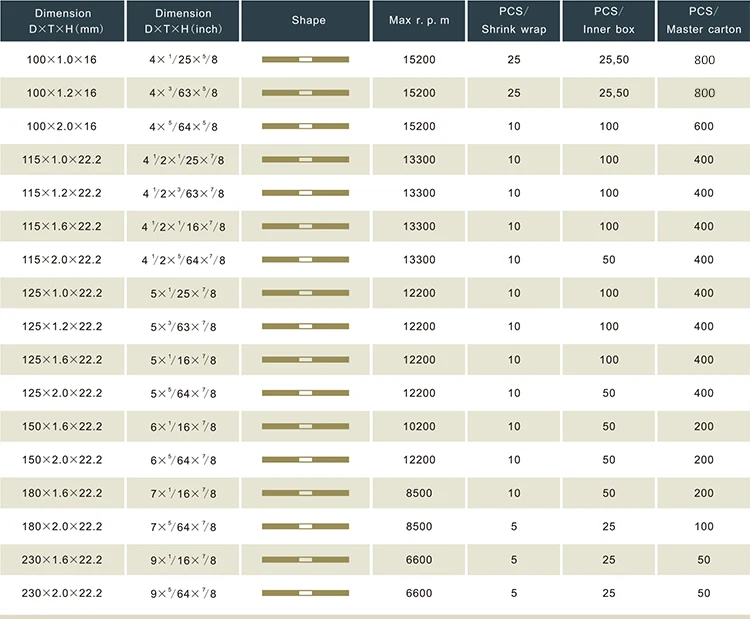Click the shape icon for 150×1.6×22.2
This screenshot has height=619, width=750.
[x=305, y=427]
